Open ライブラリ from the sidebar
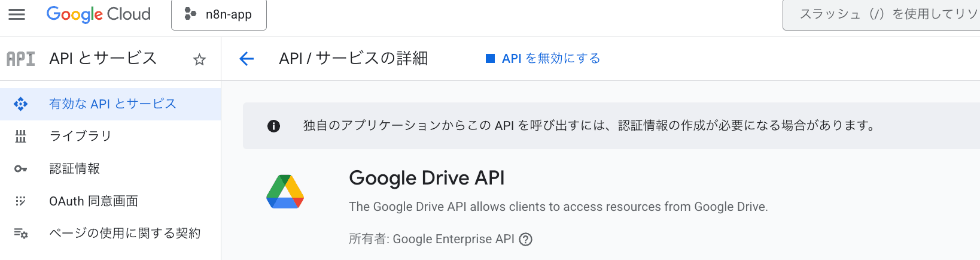Screen dimensions: 980x260 click(x=80, y=137)
